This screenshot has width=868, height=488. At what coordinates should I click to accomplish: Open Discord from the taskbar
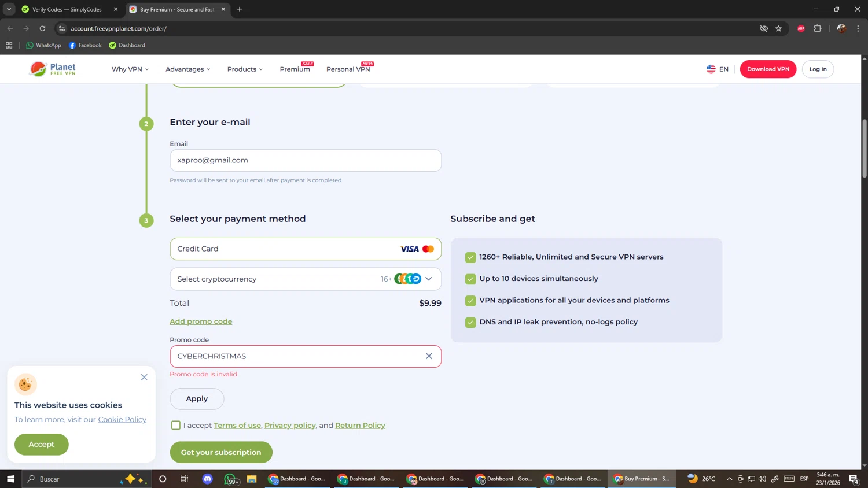click(x=207, y=479)
